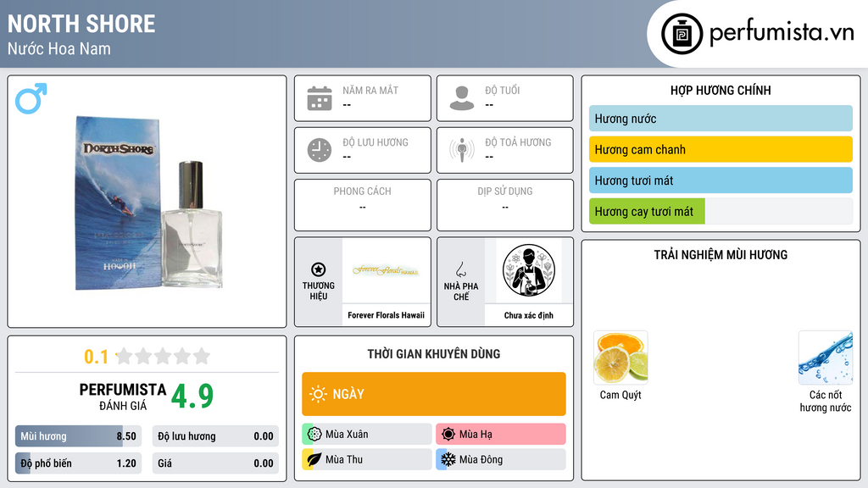Viewport: 868px width, 488px height.
Task: Click the orange 0.1 user rating value
Action: (x=97, y=357)
